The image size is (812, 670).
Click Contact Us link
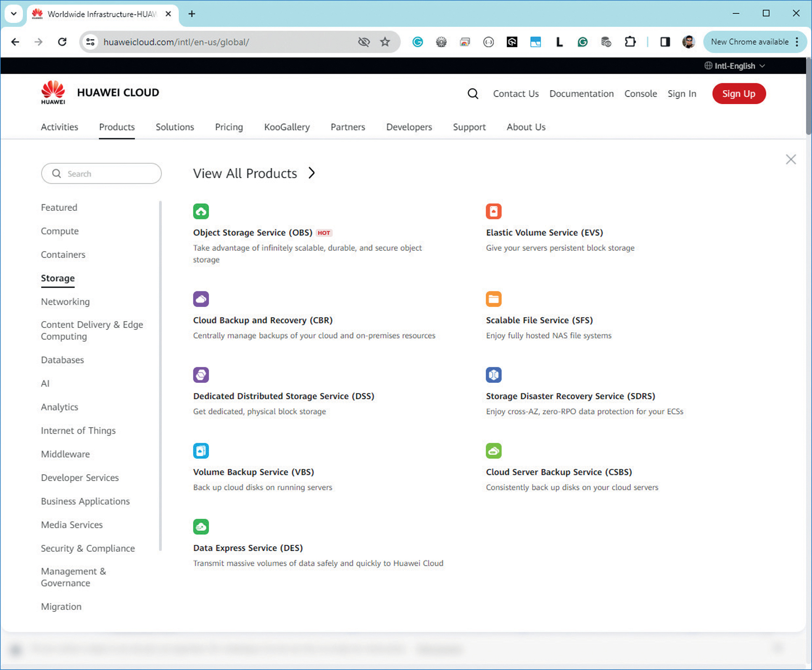pyautogui.click(x=516, y=94)
